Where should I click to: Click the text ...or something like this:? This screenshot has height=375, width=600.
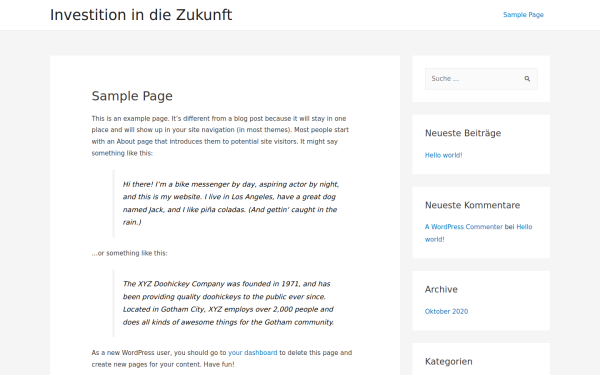tap(129, 253)
